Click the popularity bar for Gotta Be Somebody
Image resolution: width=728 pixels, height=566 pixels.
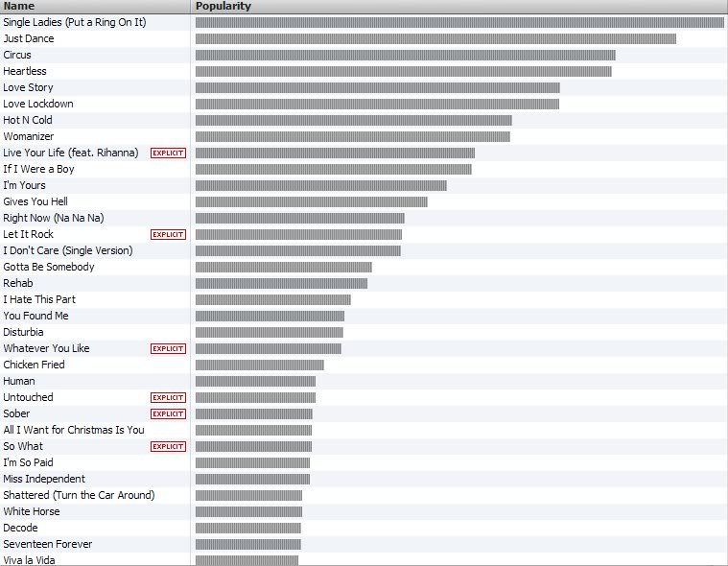point(283,267)
